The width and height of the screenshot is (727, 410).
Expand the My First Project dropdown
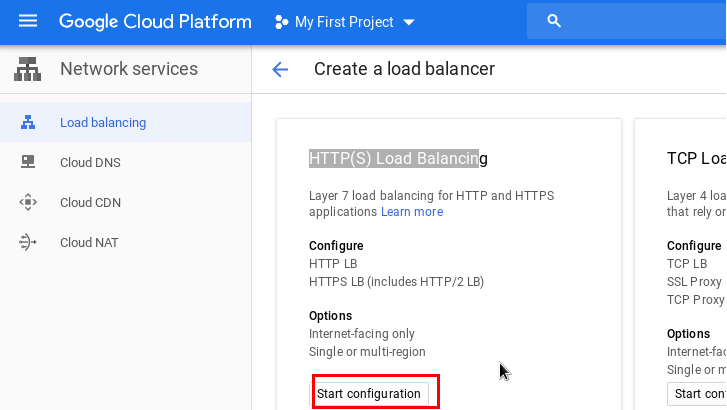(x=408, y=22)
